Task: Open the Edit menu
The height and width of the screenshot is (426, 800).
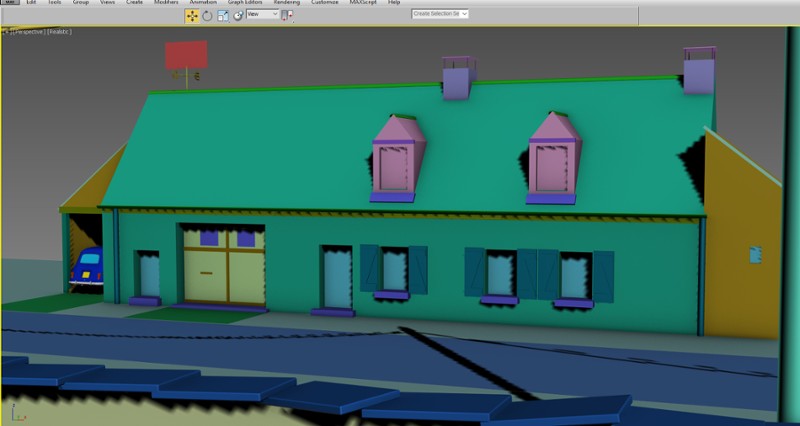Action: pyautogui.click(x=31, y=3)
